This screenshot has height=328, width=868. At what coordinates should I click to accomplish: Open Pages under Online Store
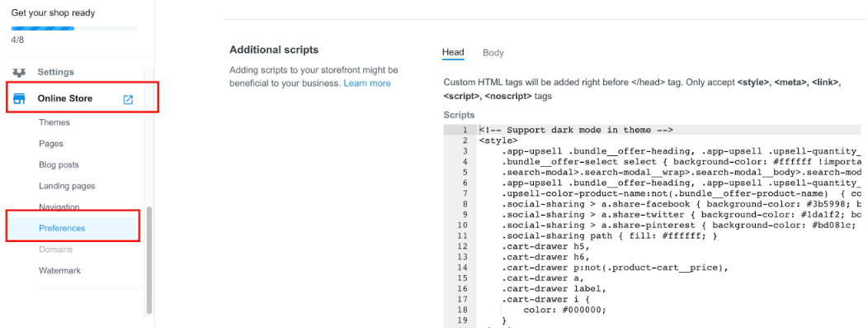tap(51, 144)
